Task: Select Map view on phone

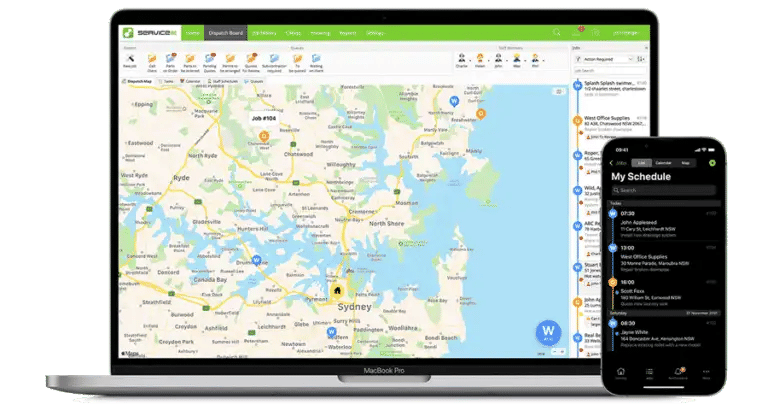Action: tap(685, 163)
